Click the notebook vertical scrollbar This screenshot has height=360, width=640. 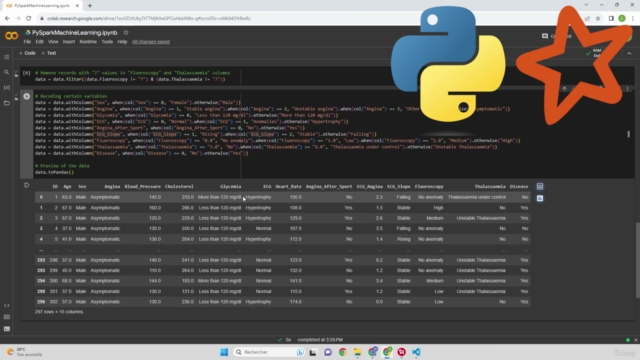637,260
